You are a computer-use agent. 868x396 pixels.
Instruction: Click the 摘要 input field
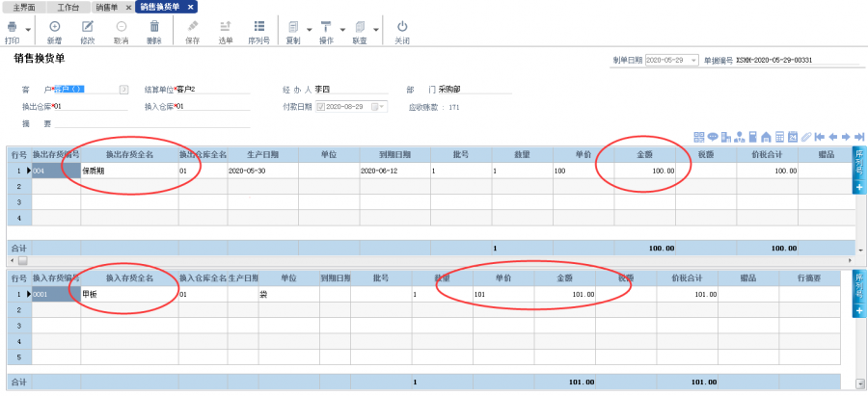pos(152,123)
